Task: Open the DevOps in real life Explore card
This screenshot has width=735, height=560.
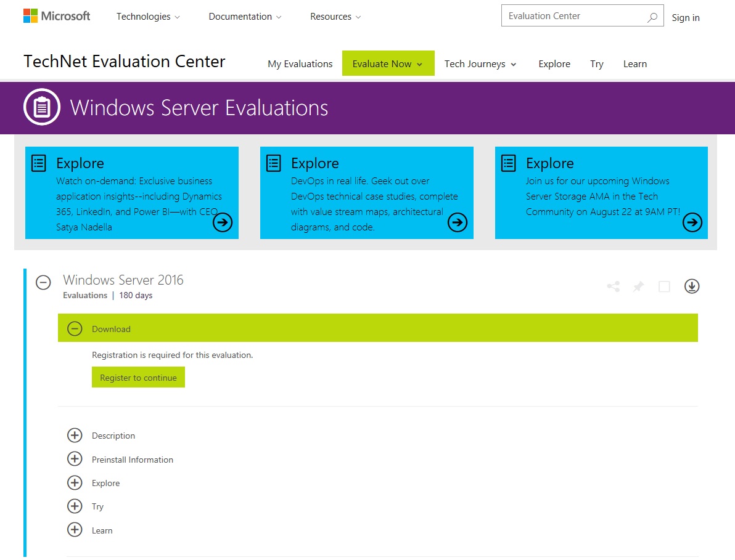Action: pos(366,192)
